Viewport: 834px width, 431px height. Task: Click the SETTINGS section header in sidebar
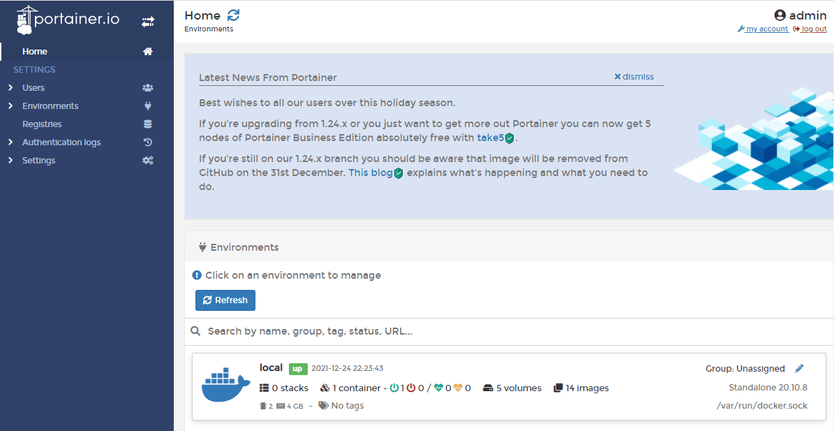(34, 70)
